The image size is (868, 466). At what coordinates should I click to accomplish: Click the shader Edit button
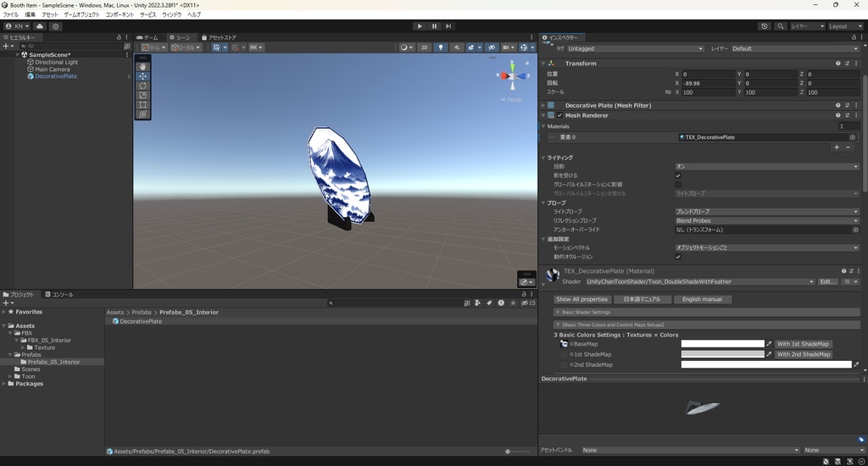(827, 281)
